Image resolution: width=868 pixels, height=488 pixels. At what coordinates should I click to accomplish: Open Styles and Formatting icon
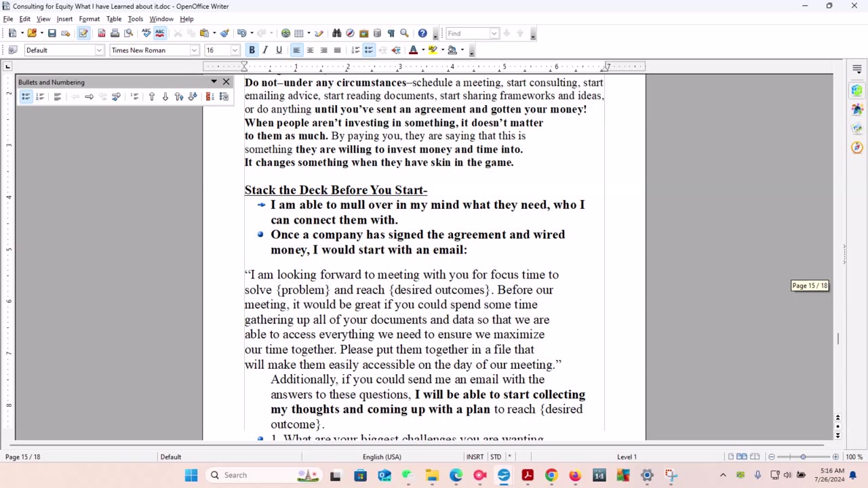coord(12,50)
